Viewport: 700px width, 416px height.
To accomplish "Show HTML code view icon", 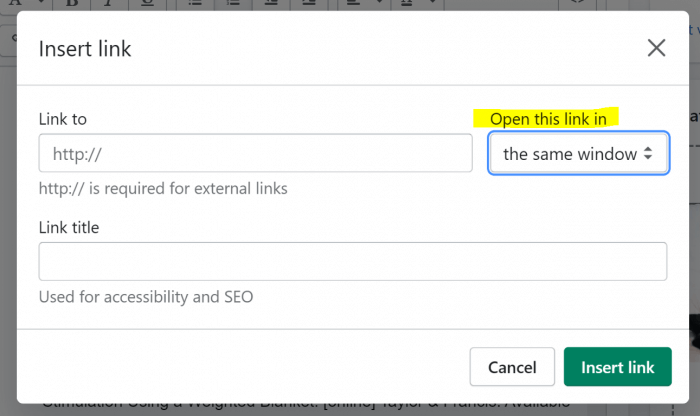I will [578, 4].
